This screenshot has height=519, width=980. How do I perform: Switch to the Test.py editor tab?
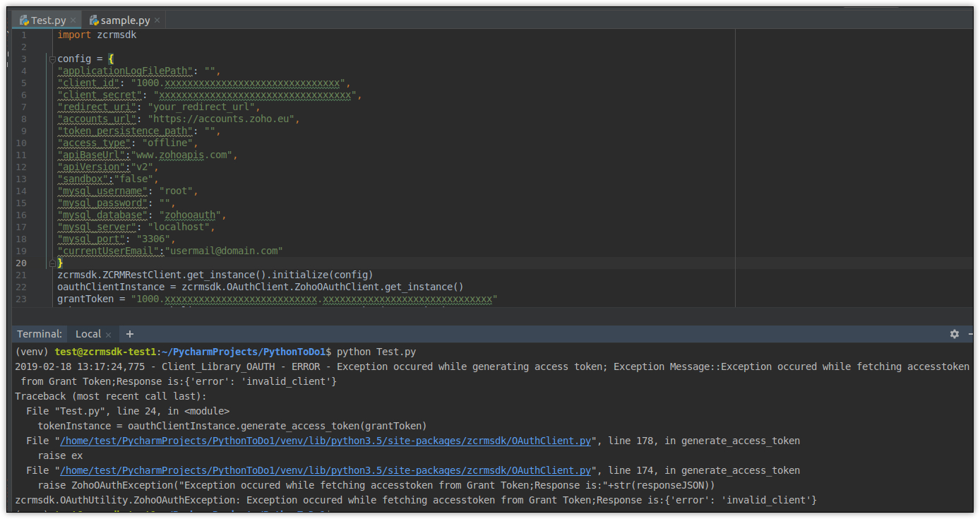coord(47,20)
